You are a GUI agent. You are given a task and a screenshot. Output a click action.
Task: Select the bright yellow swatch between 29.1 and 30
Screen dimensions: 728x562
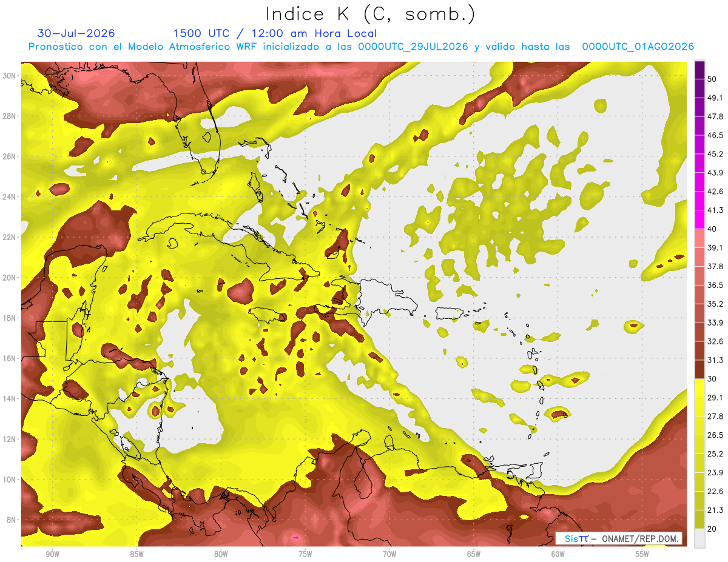tap(699, 388)
